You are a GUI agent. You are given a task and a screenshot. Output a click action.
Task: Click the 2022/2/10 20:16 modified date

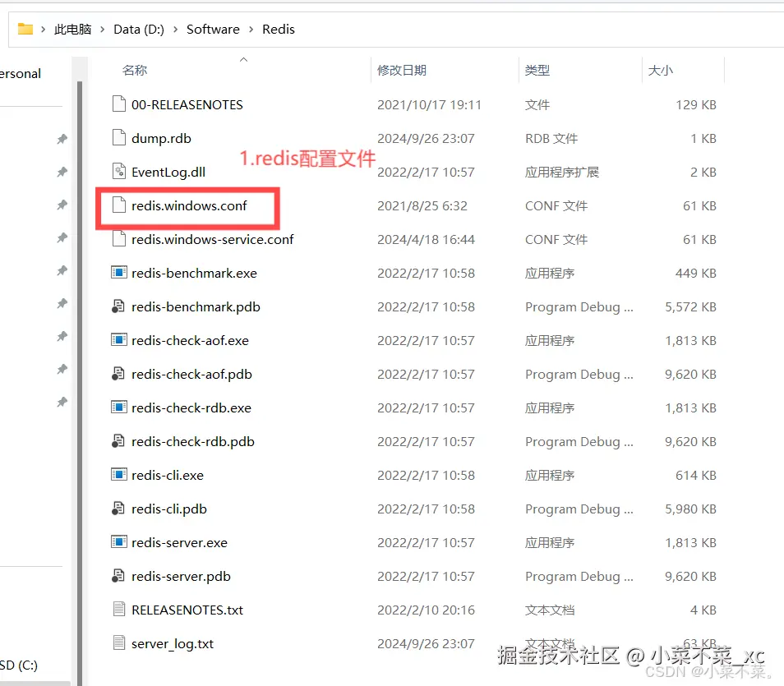426,610
